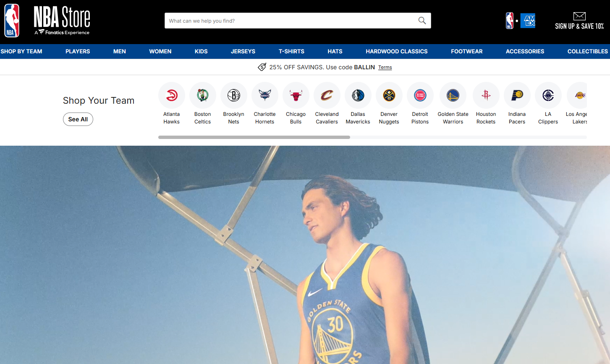Click the envelope Sign Up & Save icon
The image size is (610, 364).
coord(579,16)
